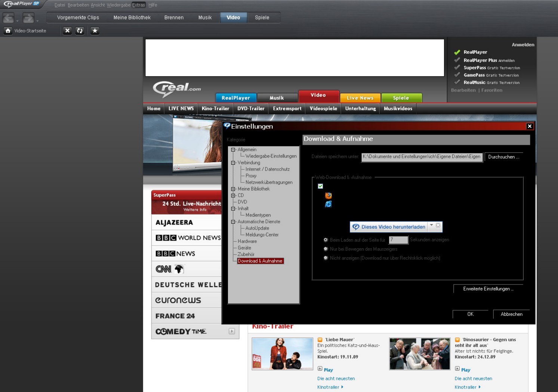
Task: Open the home icon next to Video-Startseite
Action: (8, 31)
